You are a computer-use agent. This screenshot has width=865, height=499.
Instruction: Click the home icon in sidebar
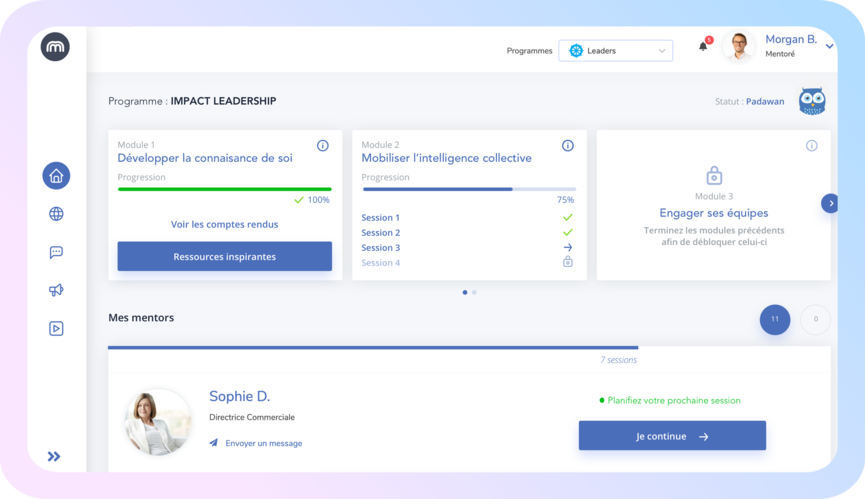pos(56,176)
